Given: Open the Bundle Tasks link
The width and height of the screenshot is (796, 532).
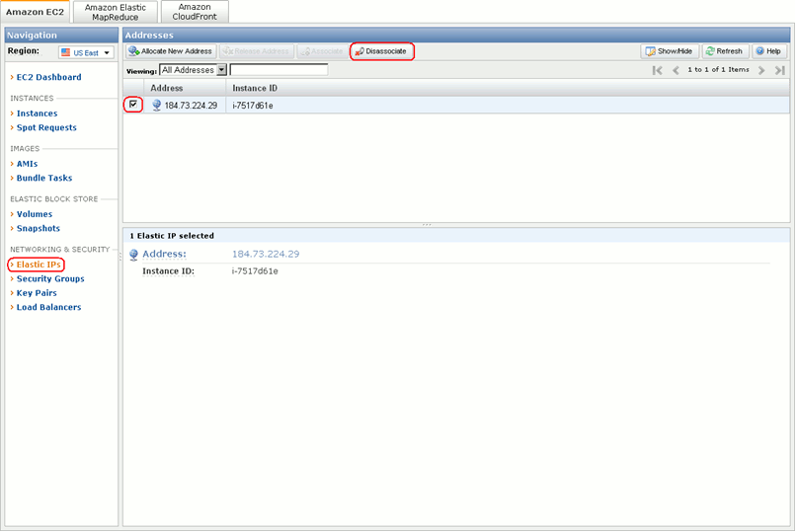Looking at the screenshot, I should click(44, 178).
